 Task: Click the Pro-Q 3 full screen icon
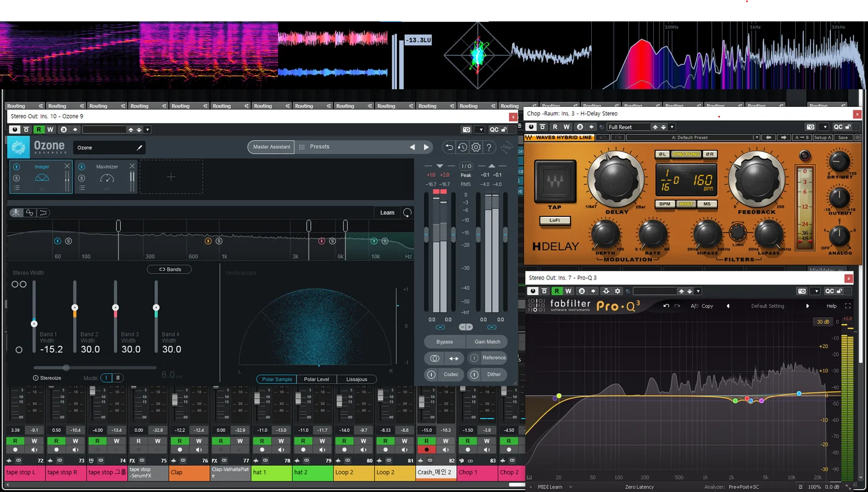[x=848, y=306]
